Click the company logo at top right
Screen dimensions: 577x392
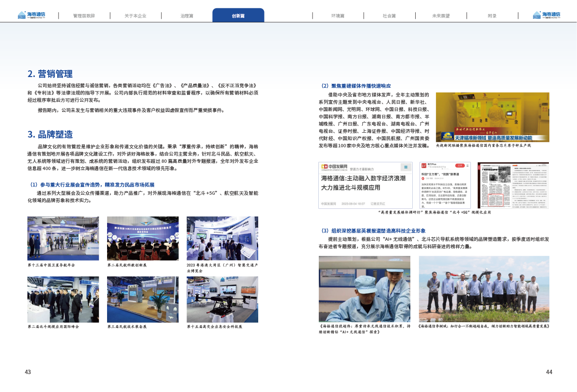click(x=546, y=15)
